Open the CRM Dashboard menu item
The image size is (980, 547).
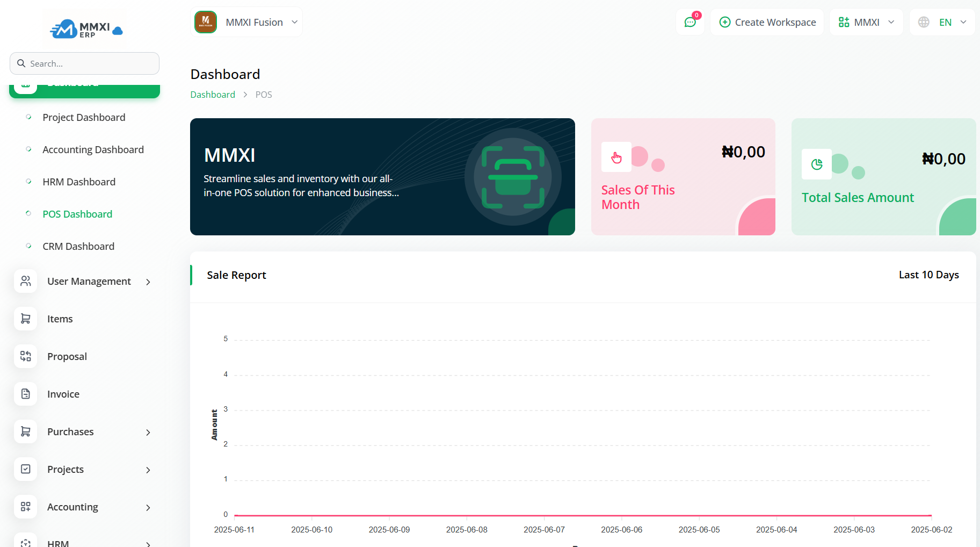(x=78, y=246)
